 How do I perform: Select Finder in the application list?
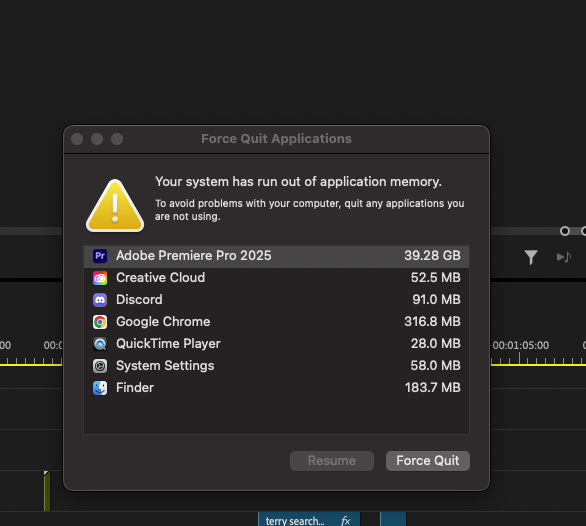(277, 388)
